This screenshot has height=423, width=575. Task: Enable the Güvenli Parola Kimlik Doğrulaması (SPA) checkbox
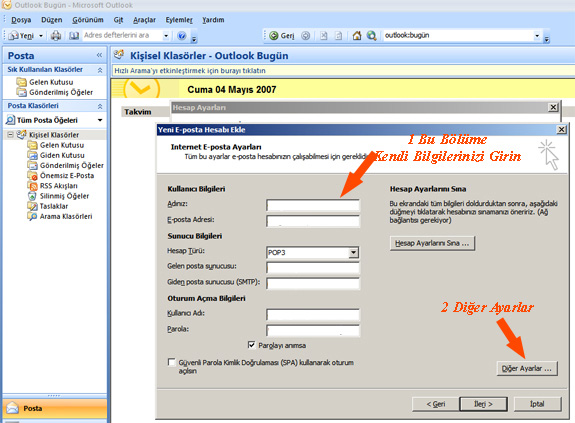[171, 363]
